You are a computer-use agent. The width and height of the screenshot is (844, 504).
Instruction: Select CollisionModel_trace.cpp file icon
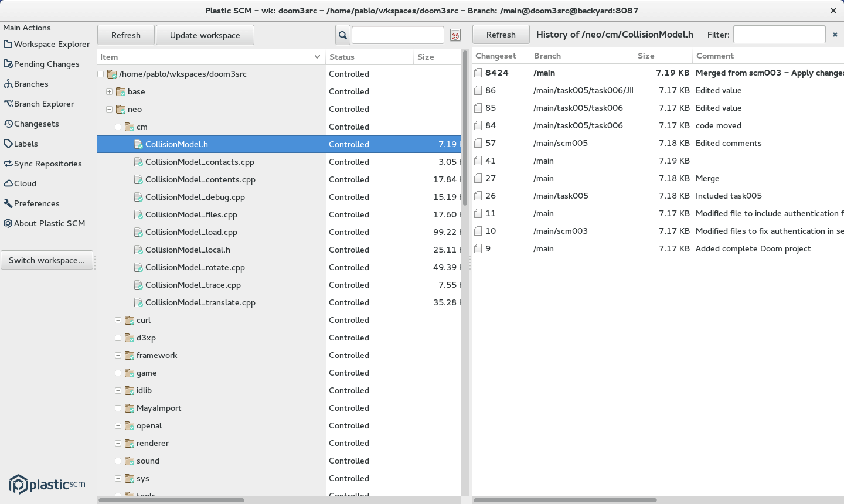138,285
